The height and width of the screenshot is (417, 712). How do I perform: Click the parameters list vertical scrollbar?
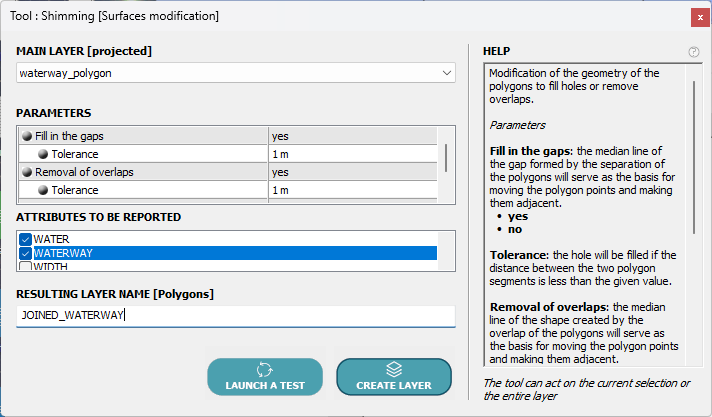pos(445,158)
